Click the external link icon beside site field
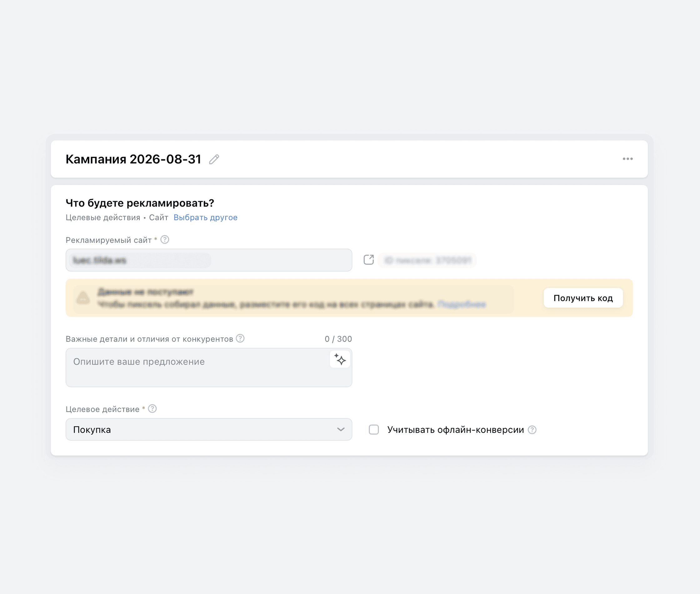Viewport: 700px width, 594px height. coord(368,259)
